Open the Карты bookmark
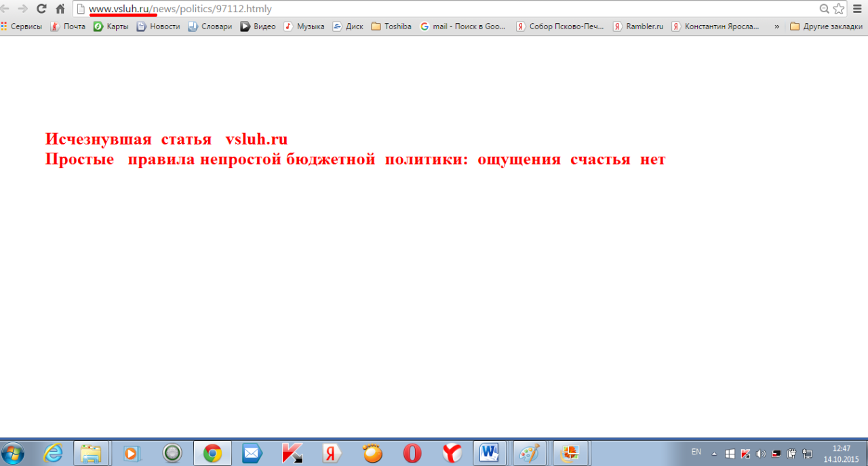This screenshot has height=466, width=868. (111, 26)
